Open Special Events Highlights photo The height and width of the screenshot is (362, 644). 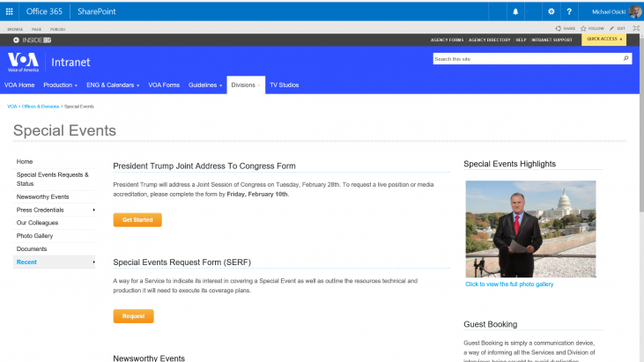pyautogui.click(x=530, y=229)
